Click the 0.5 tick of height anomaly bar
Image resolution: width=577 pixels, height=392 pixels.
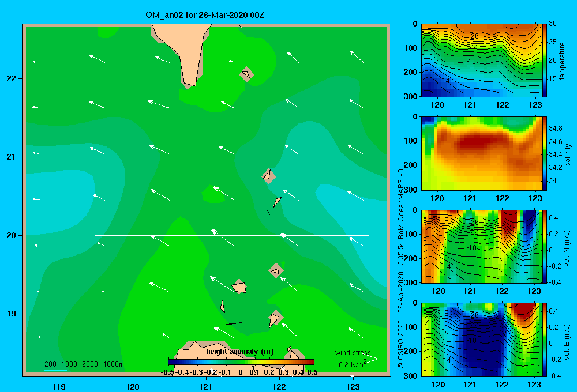coord(312,372)
